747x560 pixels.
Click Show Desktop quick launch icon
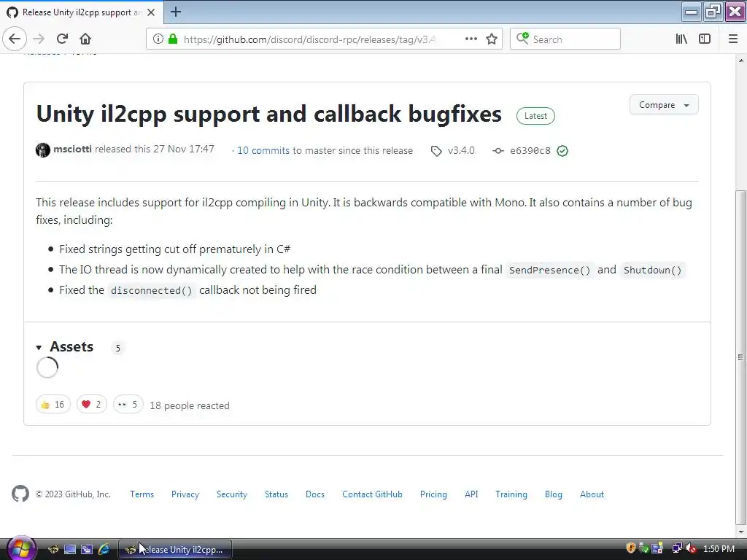tap(69, 549)
